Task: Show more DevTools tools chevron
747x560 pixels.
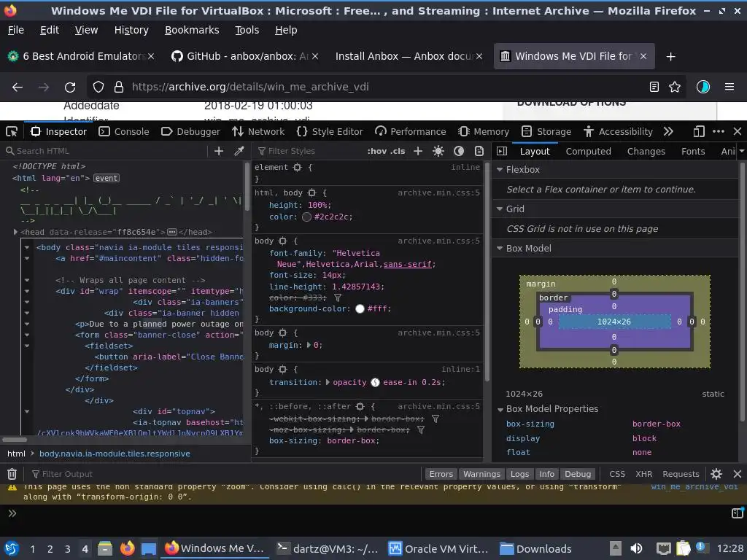Action: (669, 131)
